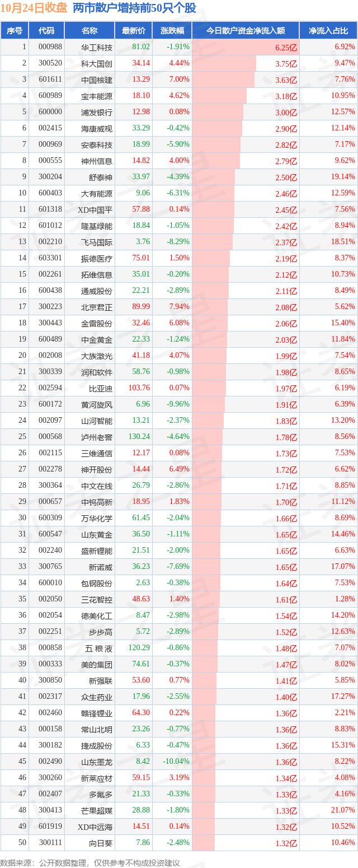
Task: Select stock name 包钢股份
Action: pyautogui.click(x=97, y=583)
